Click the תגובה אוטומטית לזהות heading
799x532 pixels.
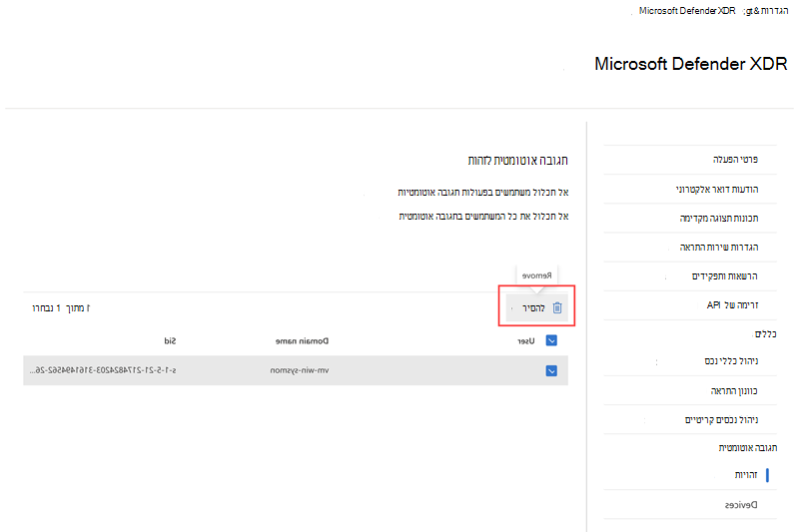point(517,161)
